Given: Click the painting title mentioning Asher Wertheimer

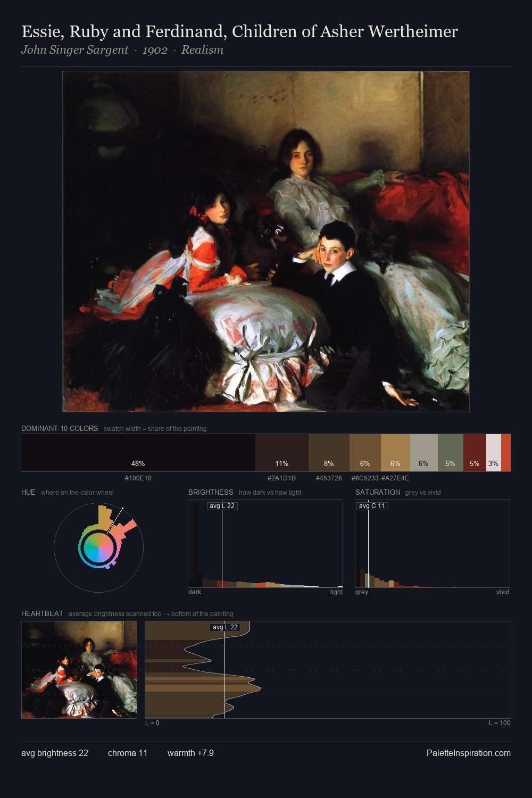Looking at the screenshot, I should click(x=239, y=32).
